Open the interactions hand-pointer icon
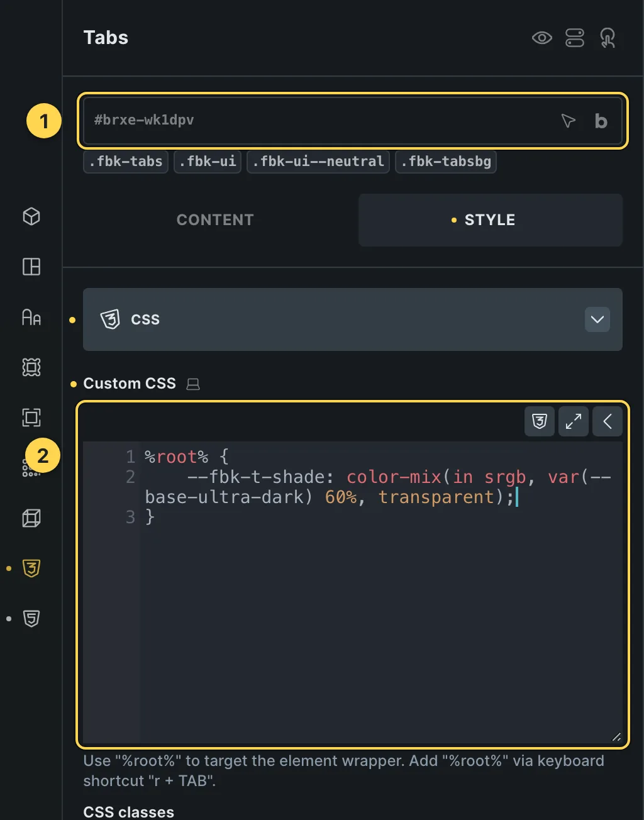This screenshot has width=644, height=820. pos(608,38)
